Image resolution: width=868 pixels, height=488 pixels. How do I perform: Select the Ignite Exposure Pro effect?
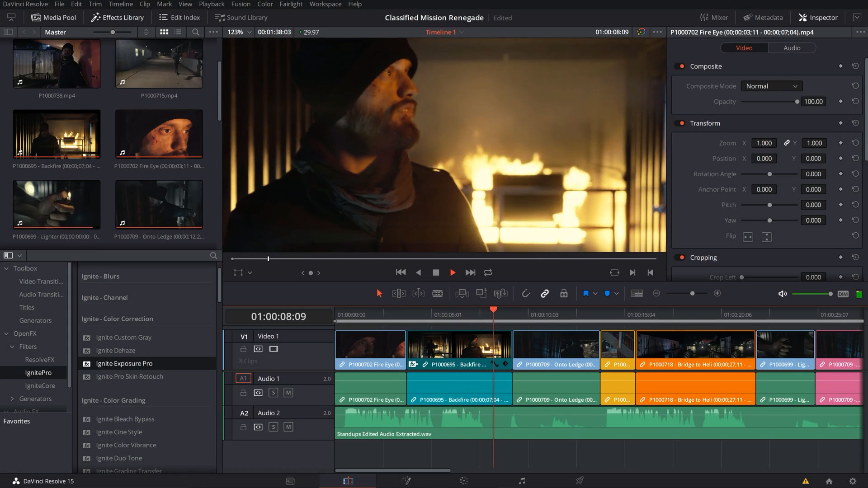click(124, 363)
